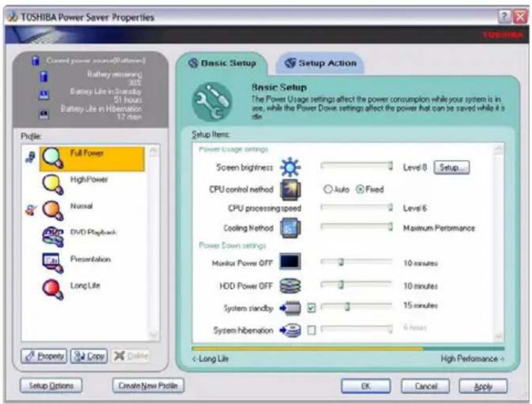This screenshot has width=532, height=404.
Task: Click the Cancel button
Action: point(426,386)
